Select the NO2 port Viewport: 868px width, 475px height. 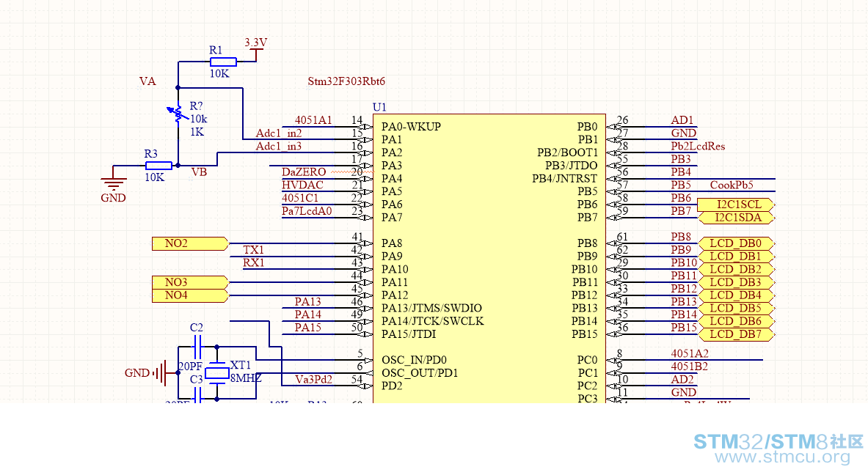[191, 243]
